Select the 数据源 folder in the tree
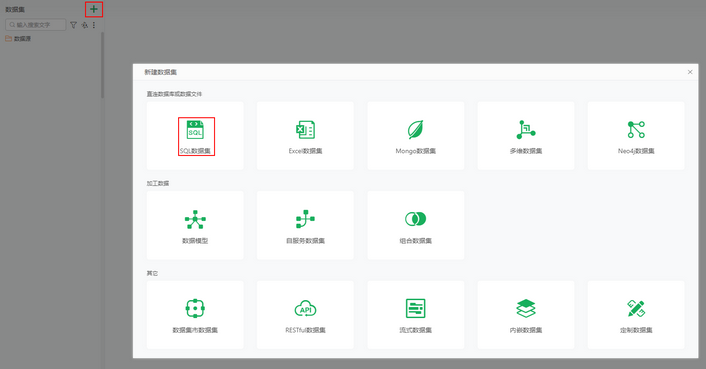Image resolution: width=706 pixels, height=369 pixels. tap(18, 39)
